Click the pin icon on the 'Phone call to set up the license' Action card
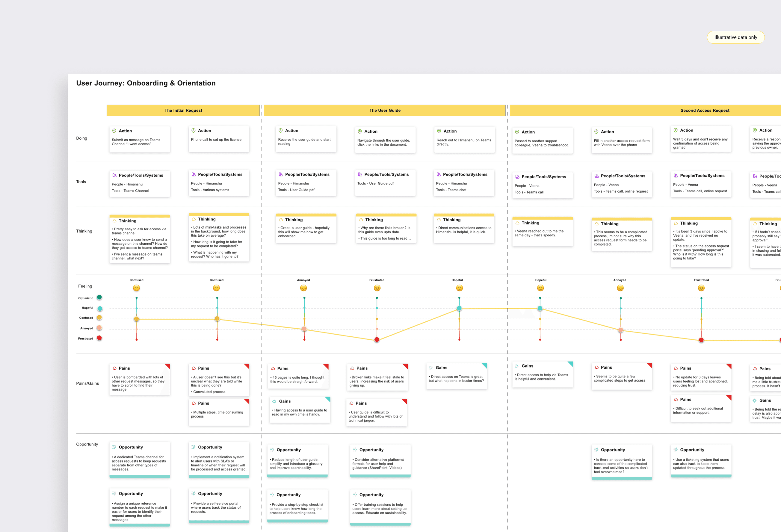Viewport: 781px width, 532px height. [x=194, y=130]
